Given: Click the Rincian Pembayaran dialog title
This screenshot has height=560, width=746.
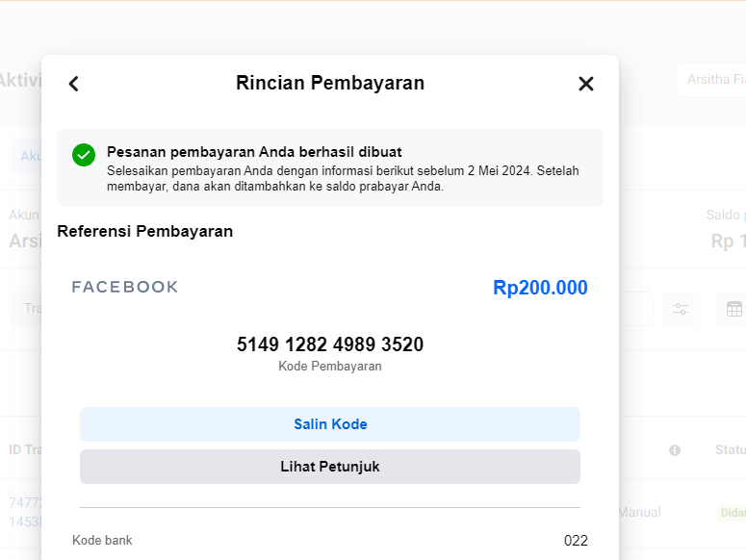Looking at the screenshot, I should coord(330,84).
